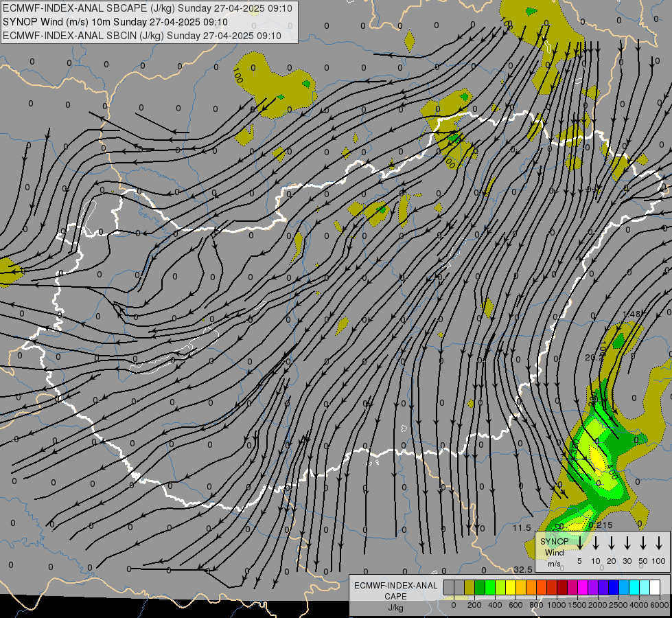Click the SBCAPE title line
Image resolution: width=672 pixels, height=618 pixels.
pyautogui.click(x=148, y=8)
